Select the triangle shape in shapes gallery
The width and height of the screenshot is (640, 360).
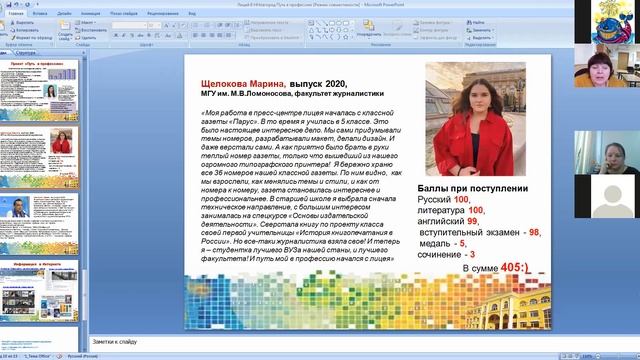311,30
